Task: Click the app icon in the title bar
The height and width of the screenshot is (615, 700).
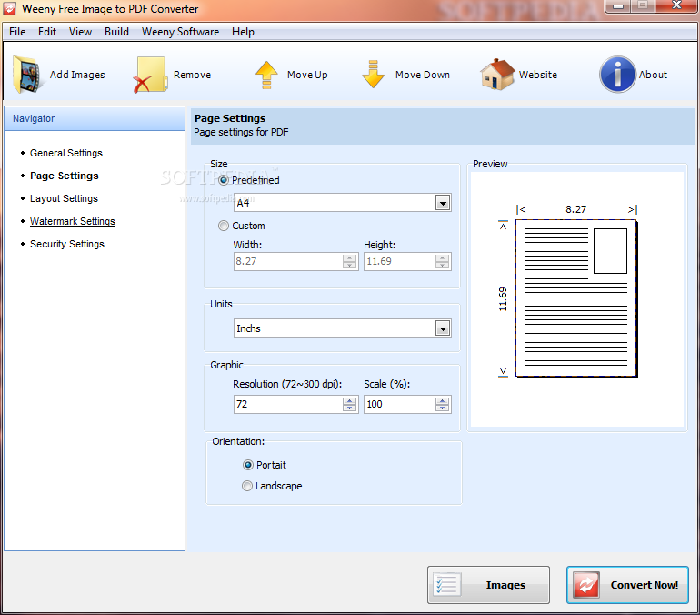Action: tap(10, 8)
